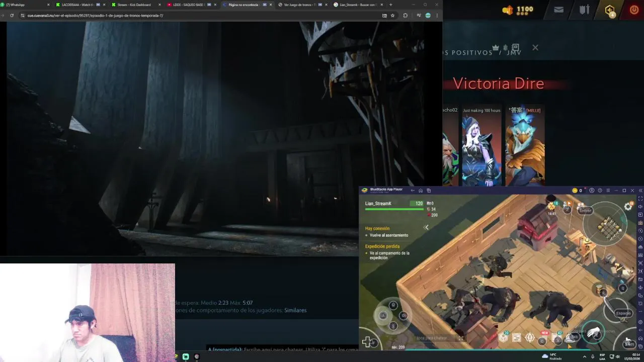
Task: Click the red Dota power quit button
Action: click(x=633, y=10)
